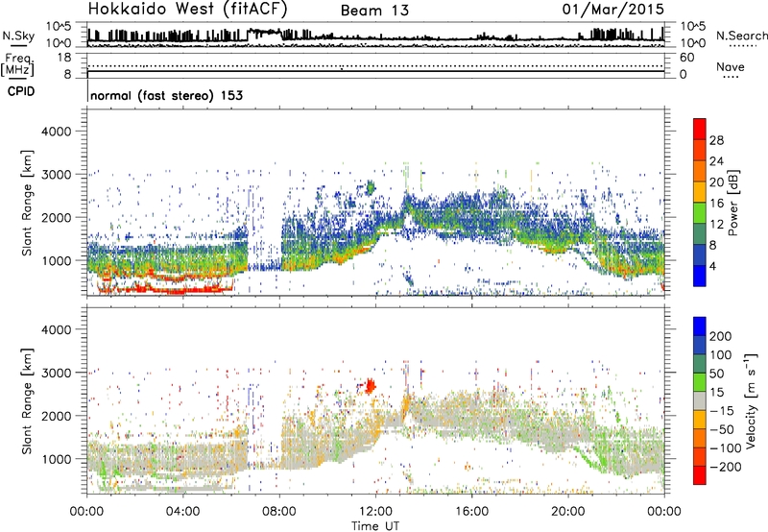Click '4000' tick on the power panel
This screenshot has width=768, height=532.
pos(57,132)
